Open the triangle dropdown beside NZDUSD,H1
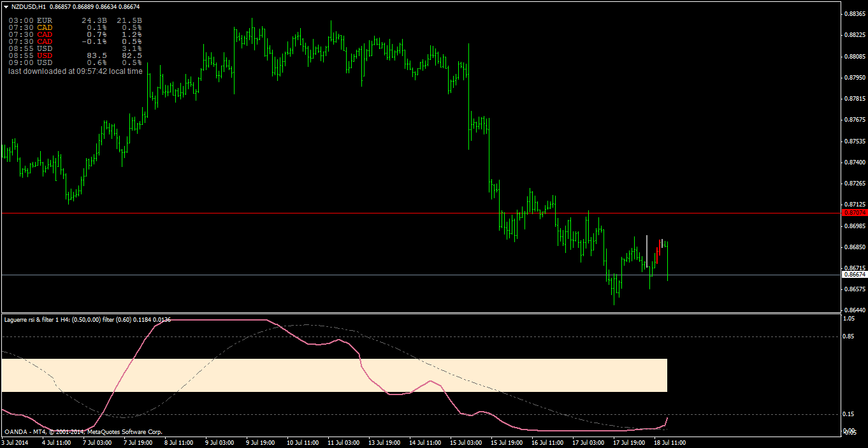The image size is (868, 448). [6, 6]
